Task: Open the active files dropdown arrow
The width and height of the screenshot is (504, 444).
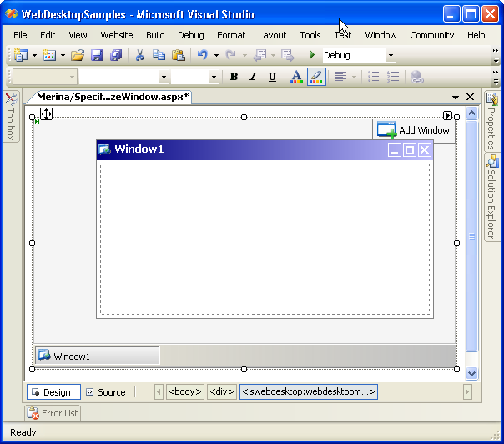Action: pos(456,98)
